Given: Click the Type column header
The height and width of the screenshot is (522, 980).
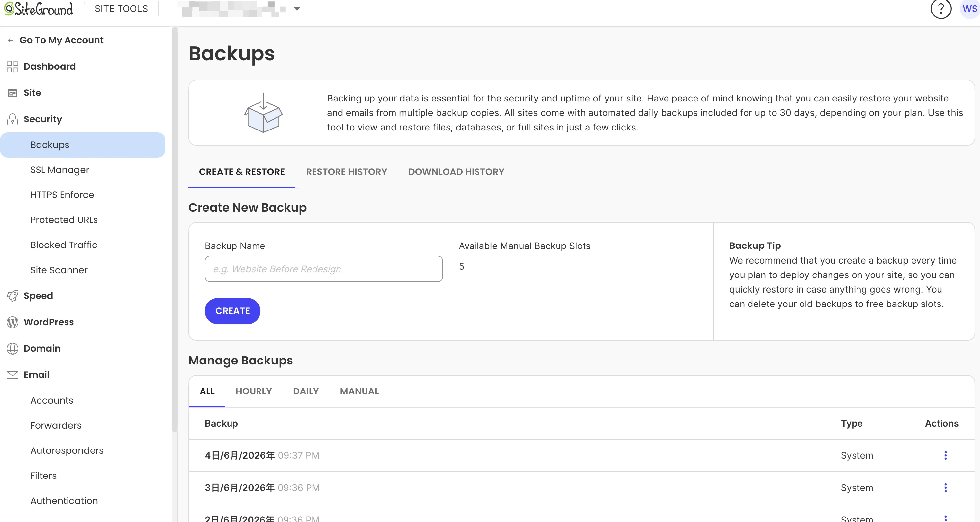Looking at the screenshot, I should point(852,423).
